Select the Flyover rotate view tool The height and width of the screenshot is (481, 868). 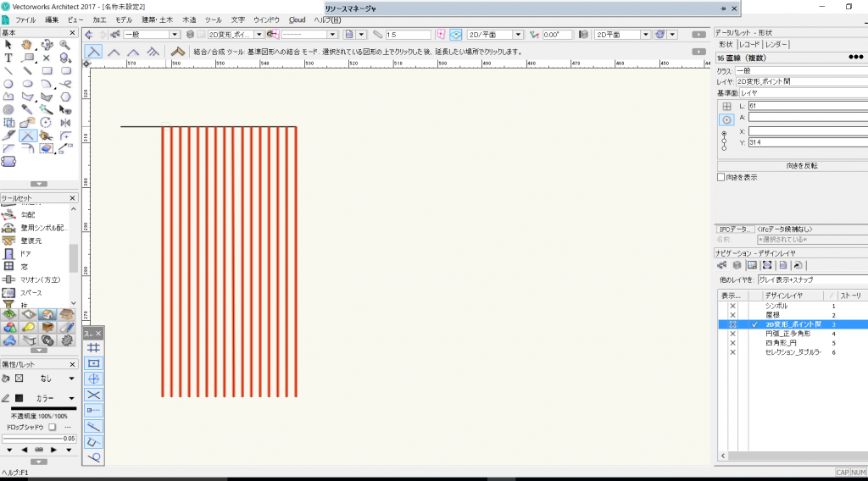47,45
